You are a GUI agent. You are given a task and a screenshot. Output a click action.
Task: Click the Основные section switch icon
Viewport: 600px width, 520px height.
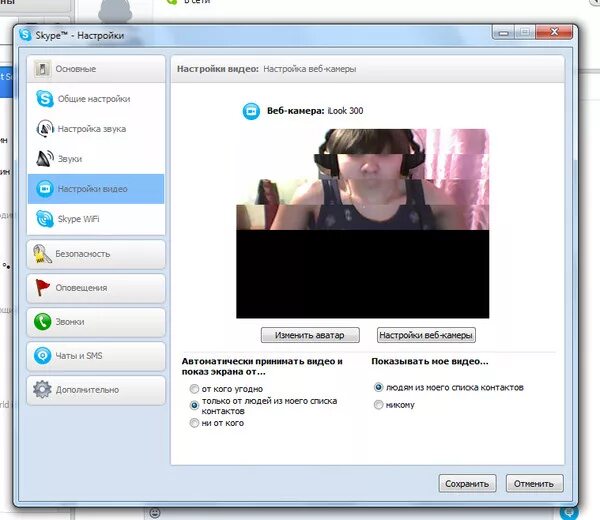point(42,69)
